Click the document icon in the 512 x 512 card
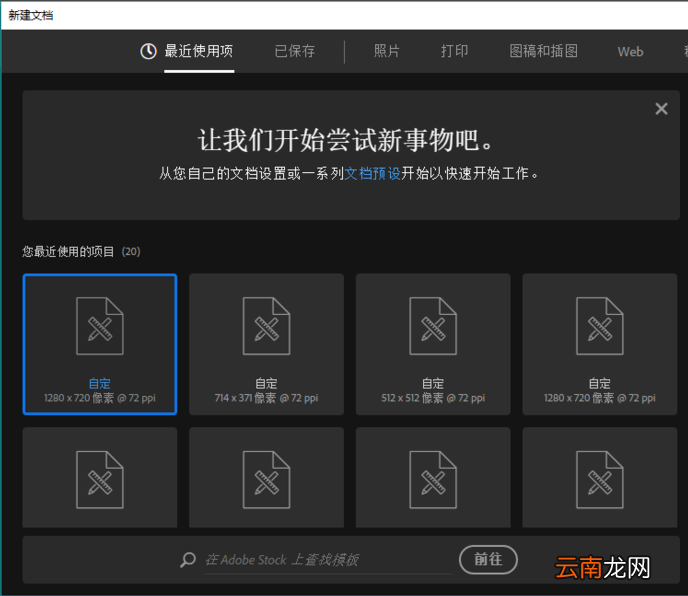 click(433, 326)
